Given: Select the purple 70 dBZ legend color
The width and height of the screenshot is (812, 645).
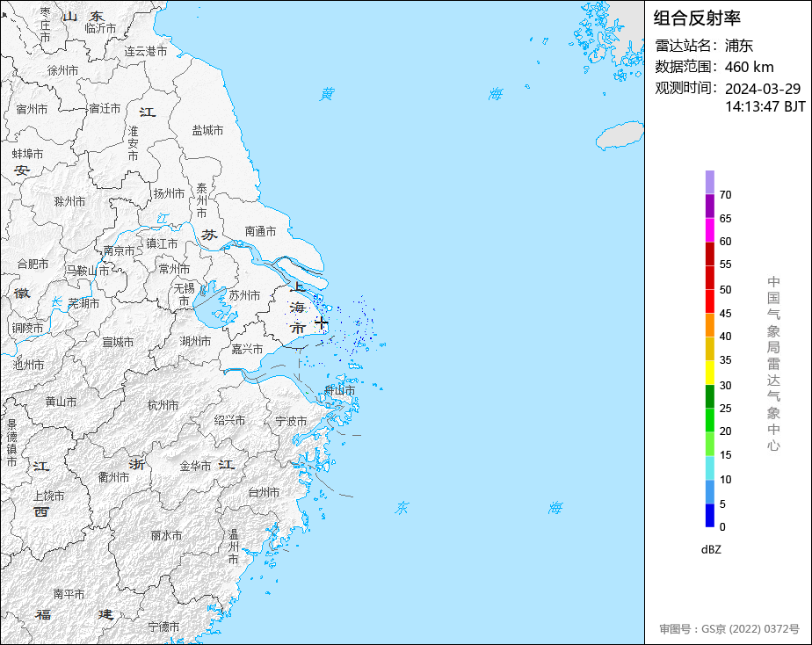Looking at the screenshot, I should pyautogui.click(x=709, y=182).
